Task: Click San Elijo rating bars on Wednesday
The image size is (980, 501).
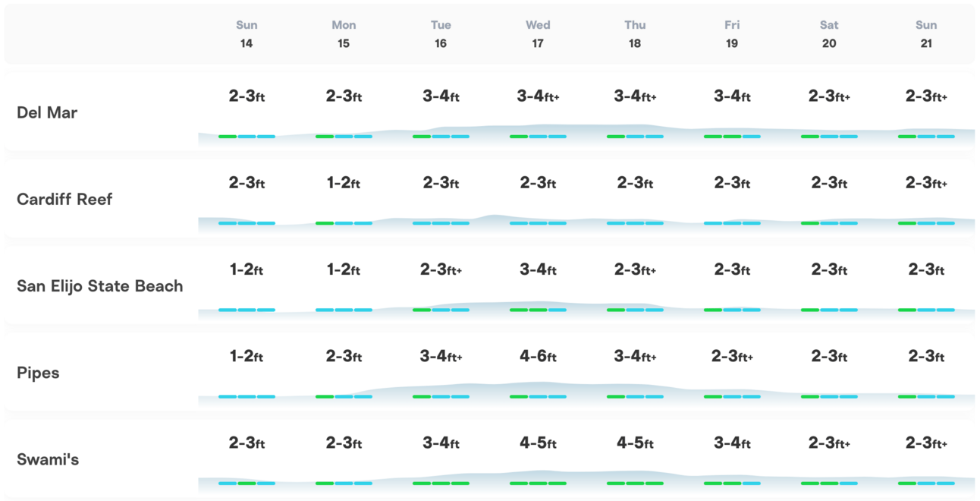Action: coord(538,310)
